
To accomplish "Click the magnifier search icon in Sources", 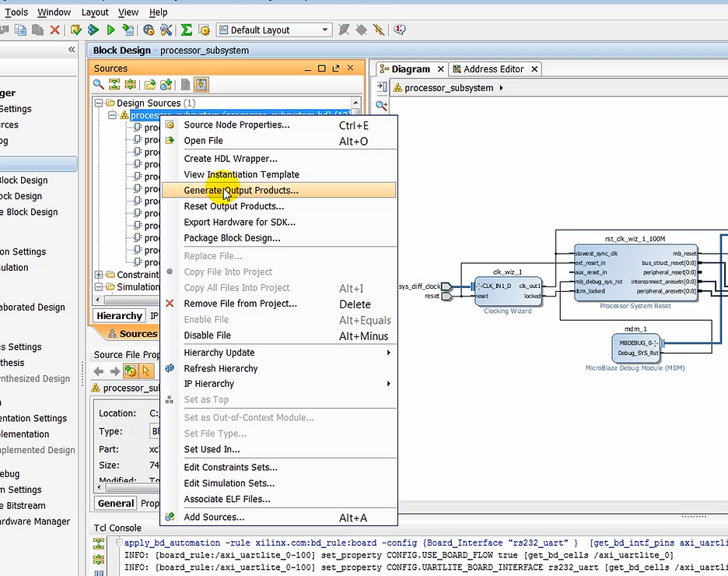I will (x=99, y=85).
